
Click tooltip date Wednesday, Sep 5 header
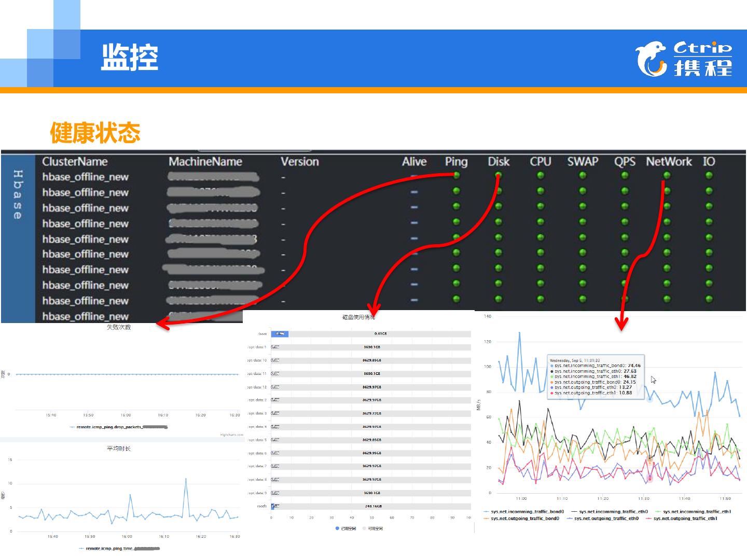coord(574,360)
